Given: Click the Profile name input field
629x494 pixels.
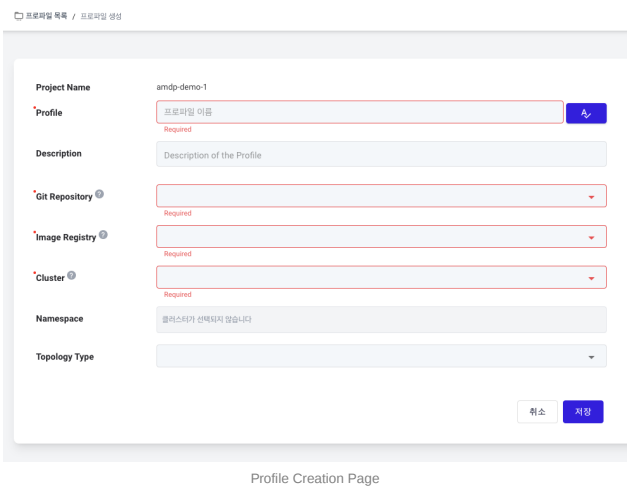Looking at the screenshot, I should point(360,112).
